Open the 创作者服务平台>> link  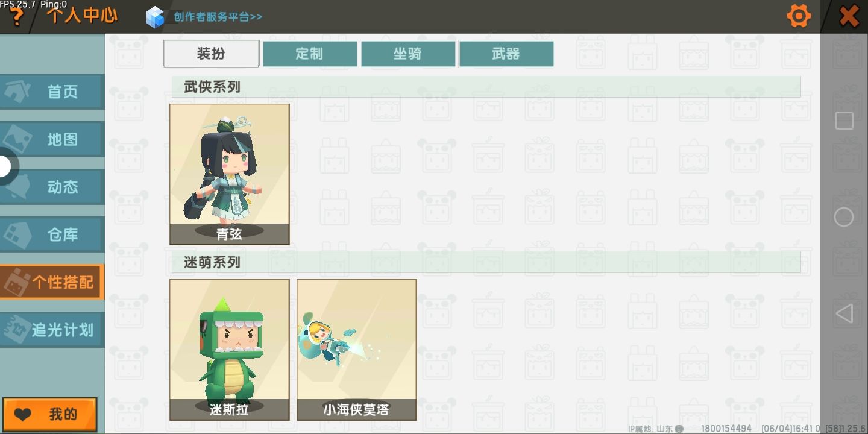[x=218, y=17]
